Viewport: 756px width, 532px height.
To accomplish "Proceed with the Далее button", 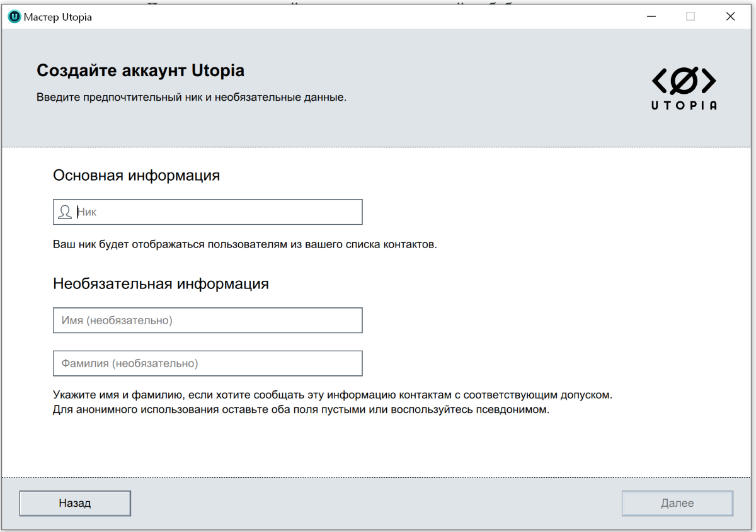I will click(677, 503).
